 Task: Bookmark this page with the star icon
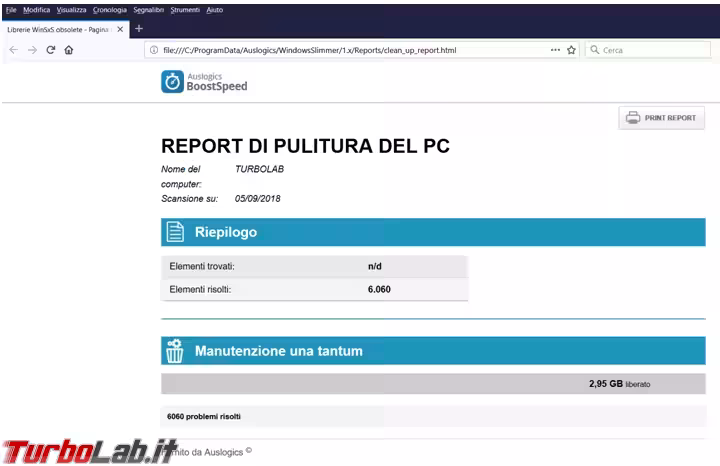click(x=572, y=49)
